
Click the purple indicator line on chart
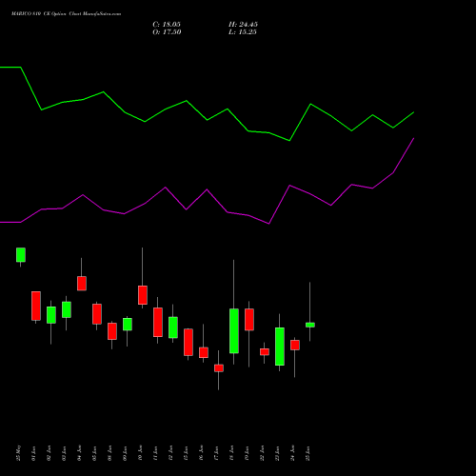coord(207,189)
